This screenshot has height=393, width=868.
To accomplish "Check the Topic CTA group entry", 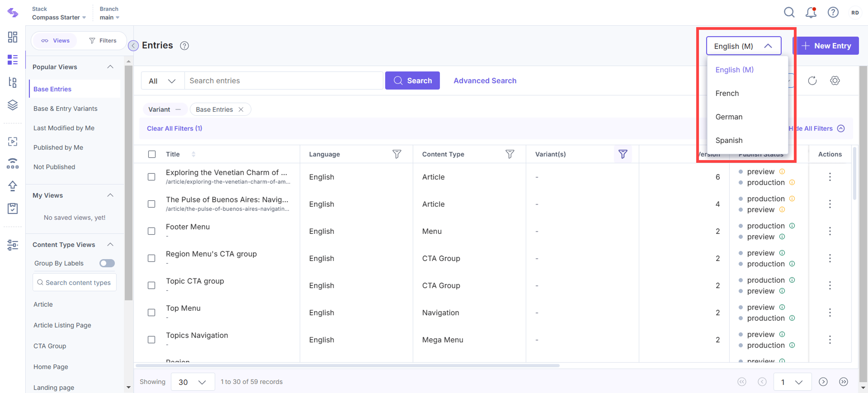I will point(152,286).
